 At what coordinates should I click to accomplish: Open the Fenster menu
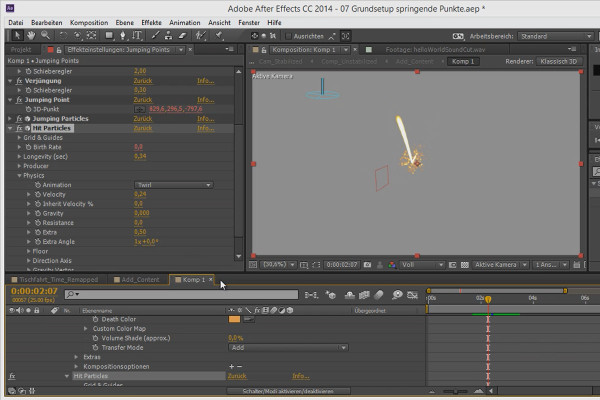click(x=249, y=23)
